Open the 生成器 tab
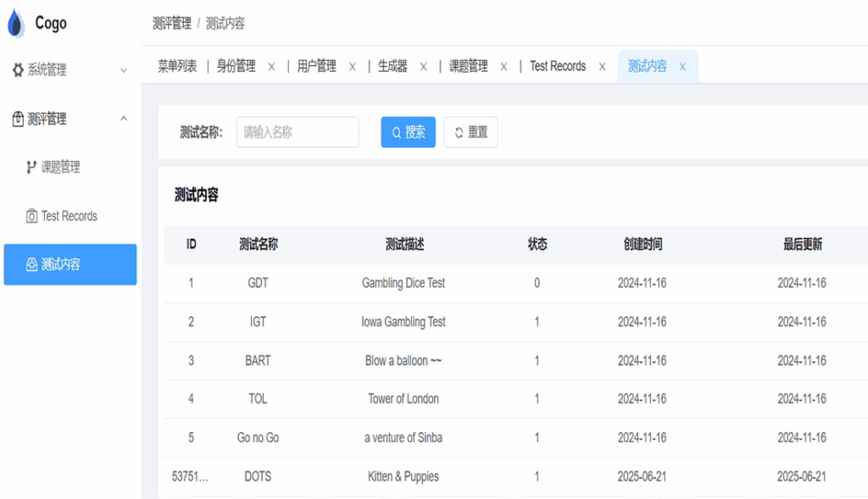Image resolution: width=868 pixels, height=499 pixels. point(392,66)
